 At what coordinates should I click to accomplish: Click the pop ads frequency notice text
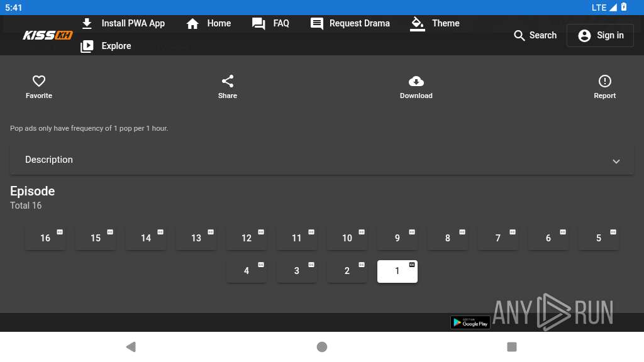89,128
